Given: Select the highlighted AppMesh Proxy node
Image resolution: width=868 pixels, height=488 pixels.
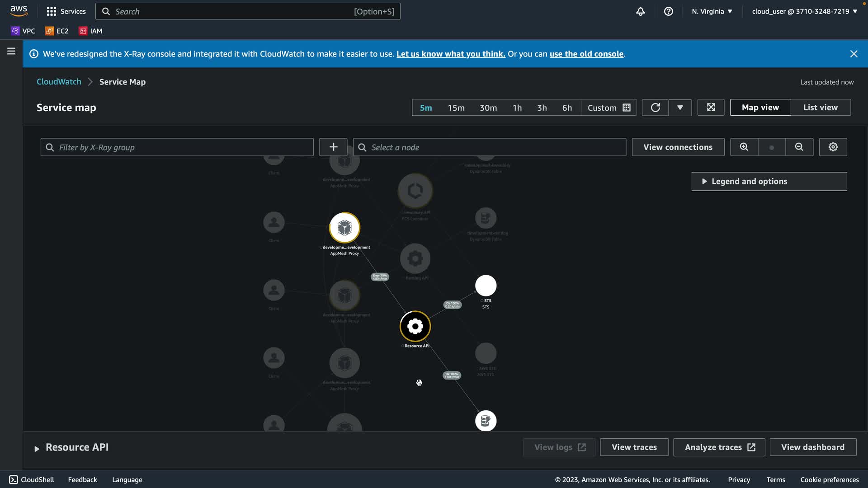Looking at the screenshot, I should (344, 228).
